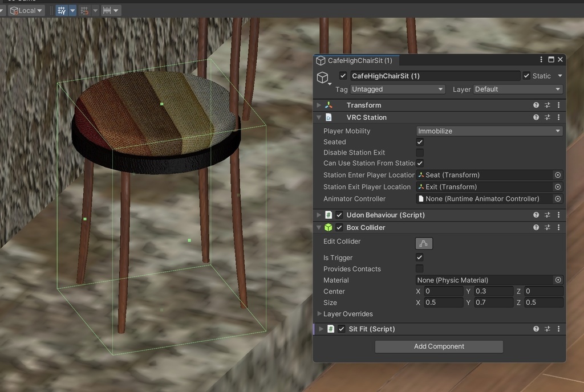Click the Add Component button
This screenshot has height=392, width=584.
pos(438,346)
